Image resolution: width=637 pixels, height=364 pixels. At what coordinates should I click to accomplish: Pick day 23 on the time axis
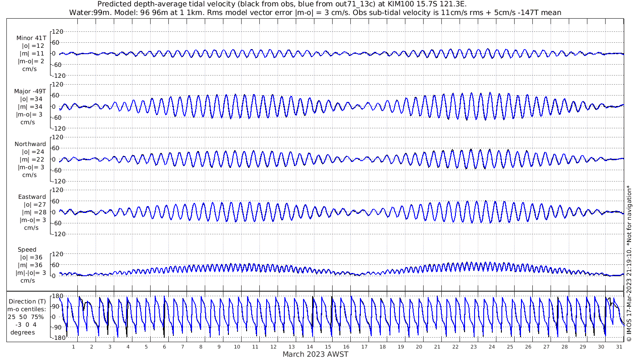pos(473,347)
